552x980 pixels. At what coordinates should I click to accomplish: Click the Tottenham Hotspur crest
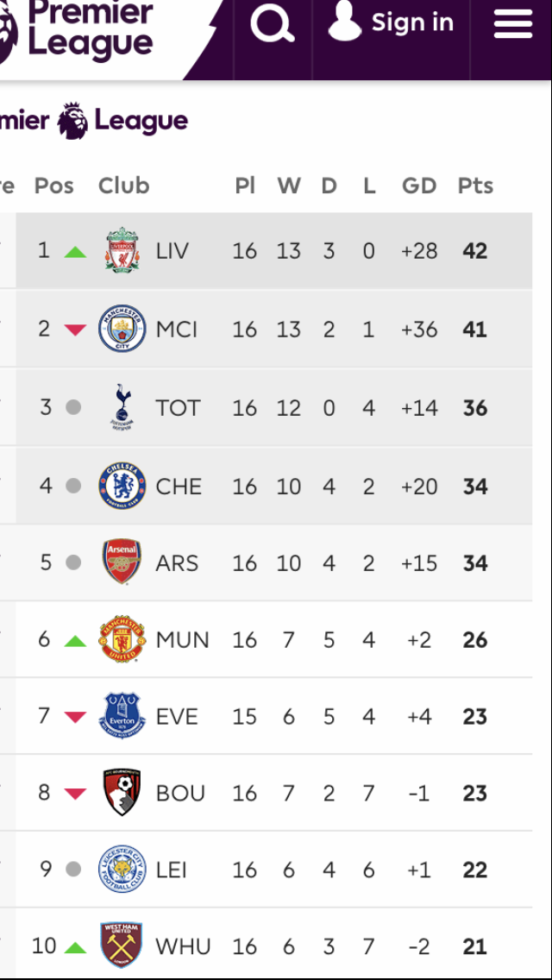point(122,407)
